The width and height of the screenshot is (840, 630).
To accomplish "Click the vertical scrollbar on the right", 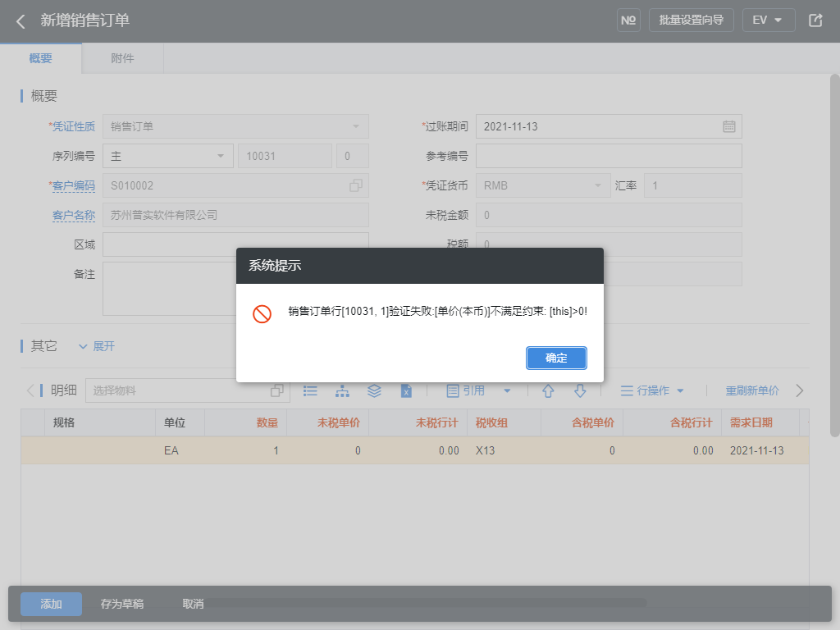I will coord(834,256).
